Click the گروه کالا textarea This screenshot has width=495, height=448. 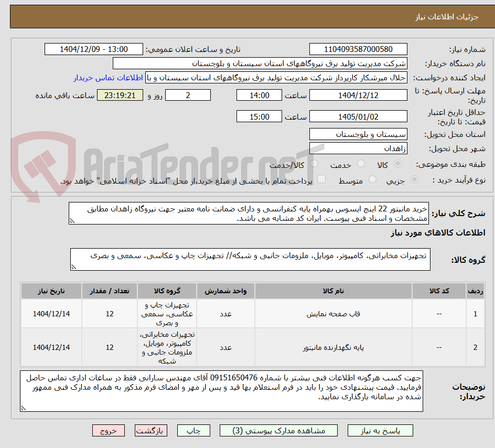point(250,259)
